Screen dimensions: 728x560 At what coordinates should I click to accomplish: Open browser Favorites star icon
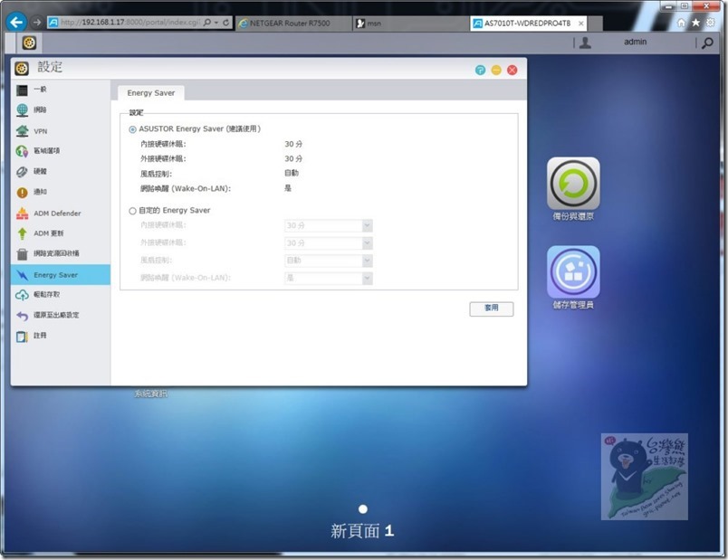click(x=695, y=23)
